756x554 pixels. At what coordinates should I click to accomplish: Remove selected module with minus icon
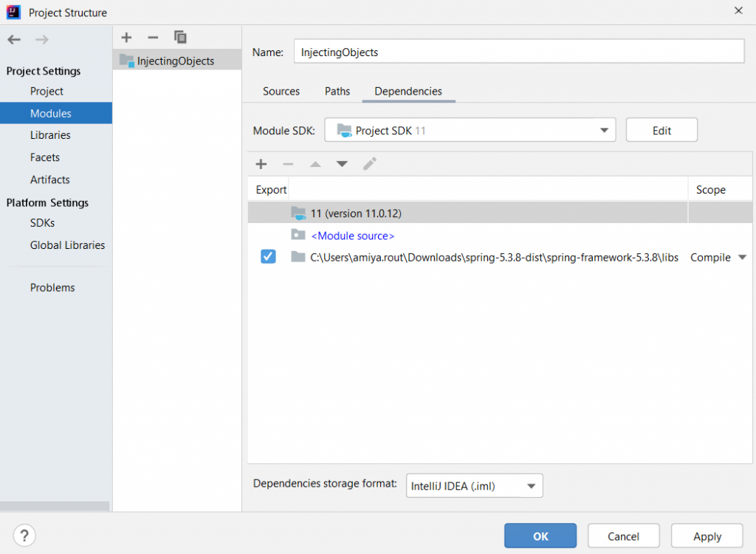point(153,37)
